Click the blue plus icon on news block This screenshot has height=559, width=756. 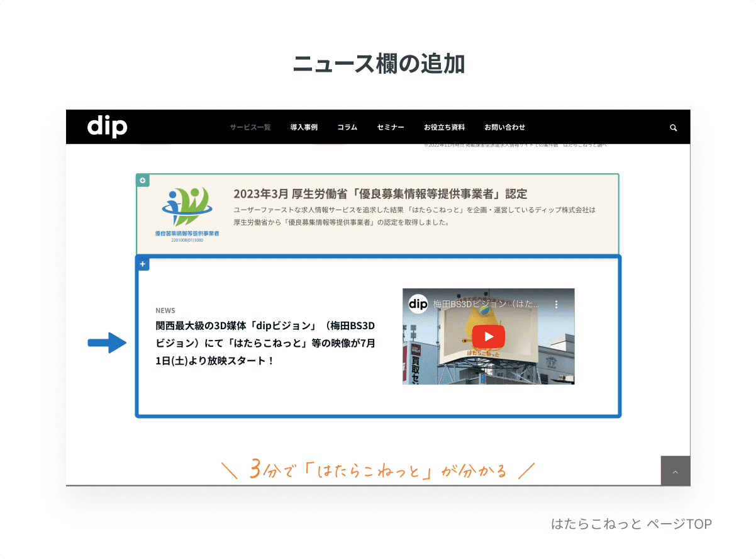click(143, 264)
